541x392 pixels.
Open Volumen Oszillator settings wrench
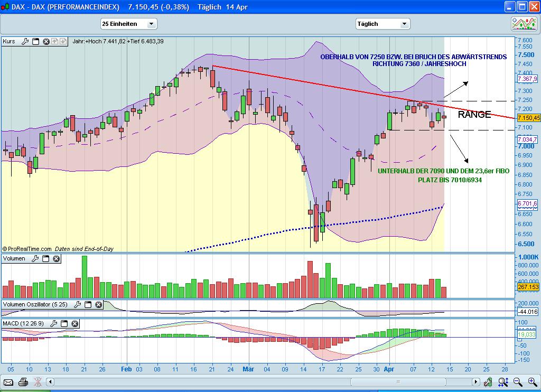pyautogui.click(x=77, y=304)
